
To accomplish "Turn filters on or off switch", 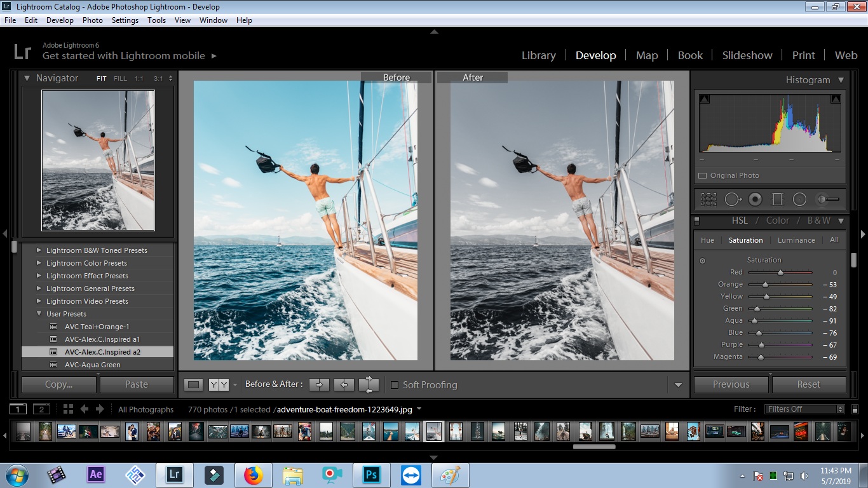I will [x=855, y=410].
